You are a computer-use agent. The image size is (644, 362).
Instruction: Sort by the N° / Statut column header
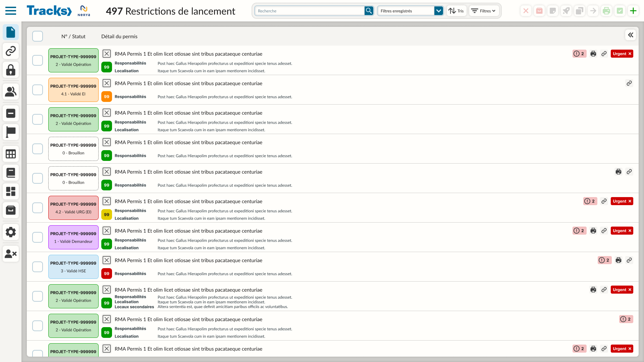[73, 37]
